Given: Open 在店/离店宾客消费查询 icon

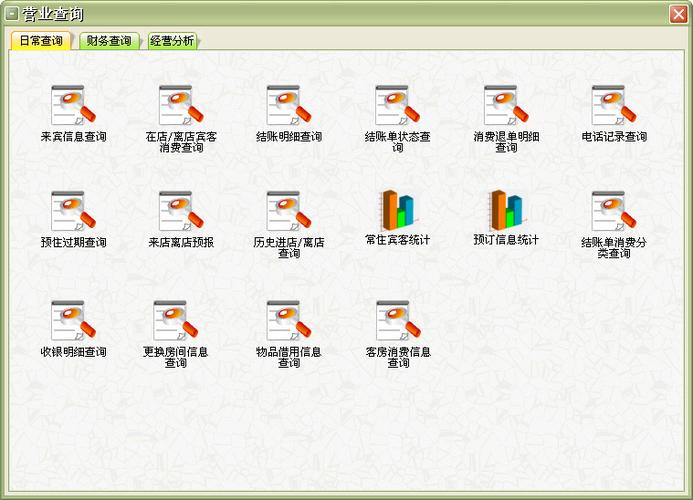Looking at the screenshot, I should 181,106.
